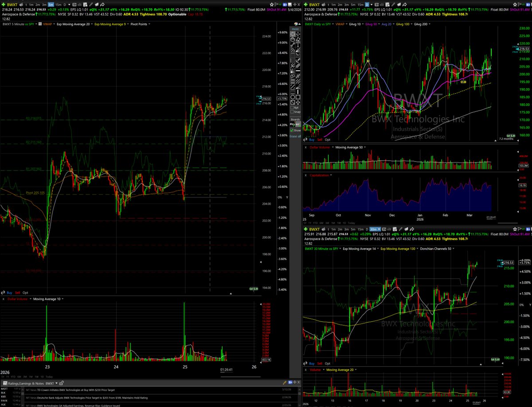The height and width of the screenshot is (407, 532).
Task: Select the D timeframe on the daily chart toolbar
Action: pyautogui.click(x=367, y=5)
